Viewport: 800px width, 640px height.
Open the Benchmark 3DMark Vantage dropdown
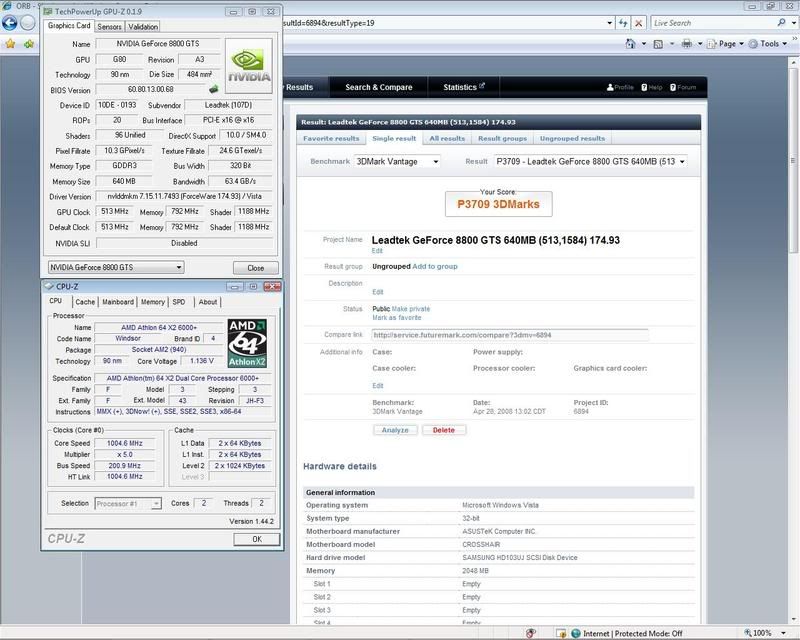397,162
